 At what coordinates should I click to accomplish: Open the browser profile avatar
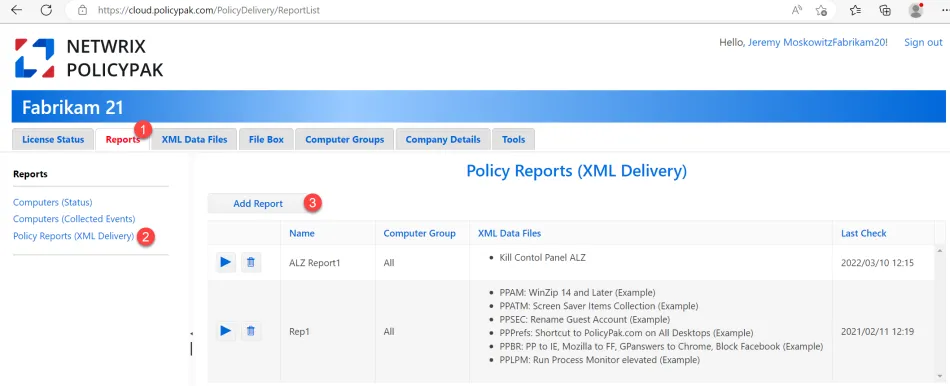coord(916,10)
